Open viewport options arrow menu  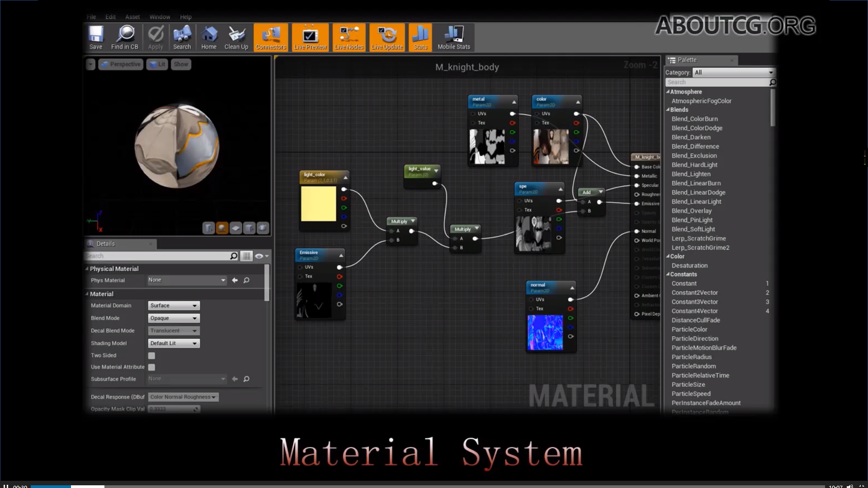click(90, 64)
